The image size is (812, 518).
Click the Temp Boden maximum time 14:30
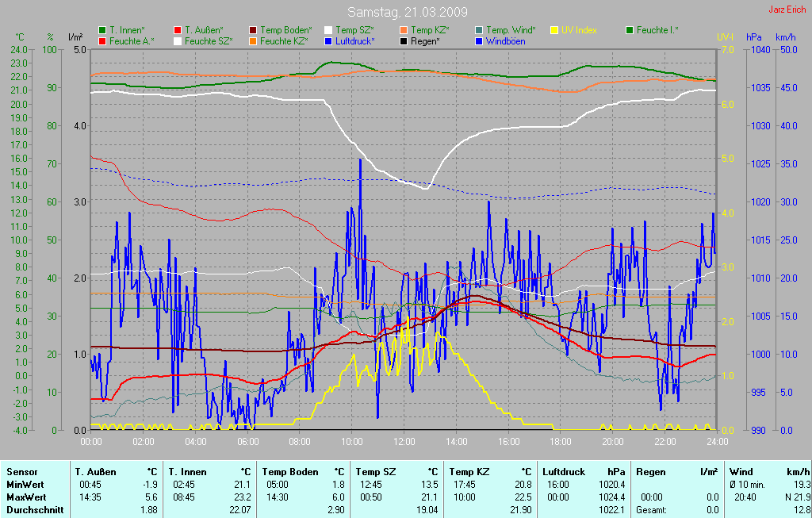[278, 497]
